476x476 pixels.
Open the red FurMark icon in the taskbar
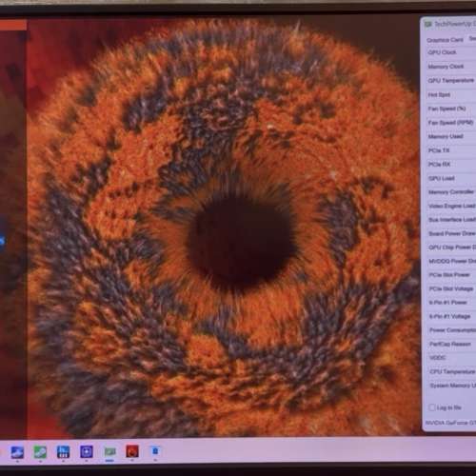132,451
